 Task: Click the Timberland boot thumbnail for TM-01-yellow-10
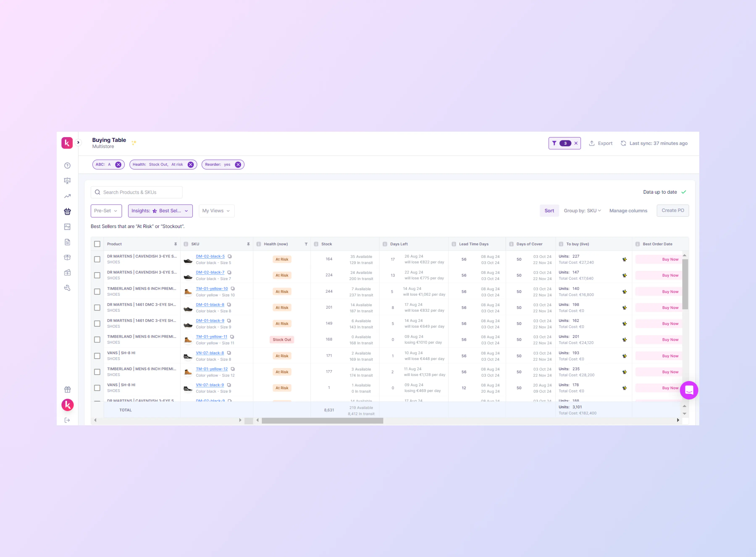(x=188, y=292)
